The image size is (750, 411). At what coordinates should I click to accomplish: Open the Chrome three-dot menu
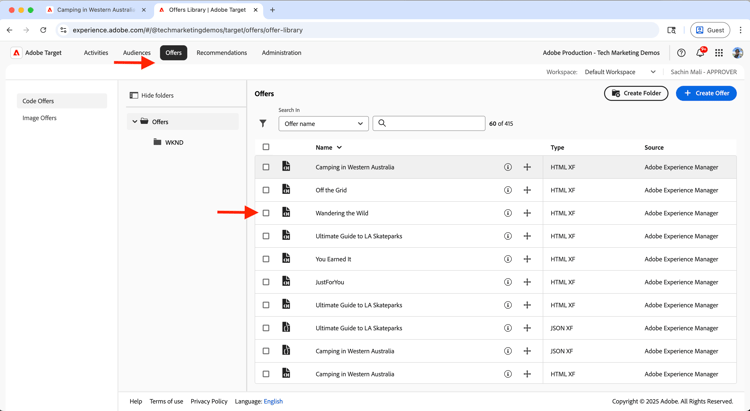[x=740, y=30]
